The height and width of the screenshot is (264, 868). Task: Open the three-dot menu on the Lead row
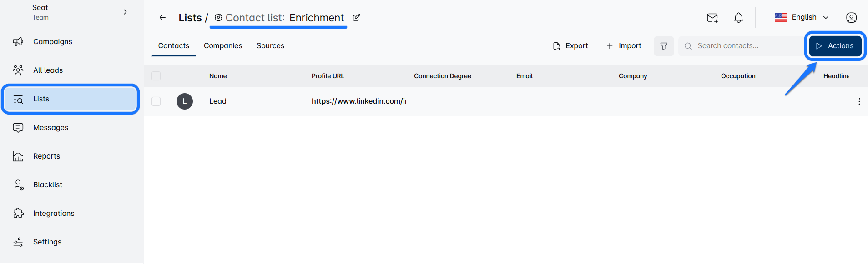tap(859, 101)
